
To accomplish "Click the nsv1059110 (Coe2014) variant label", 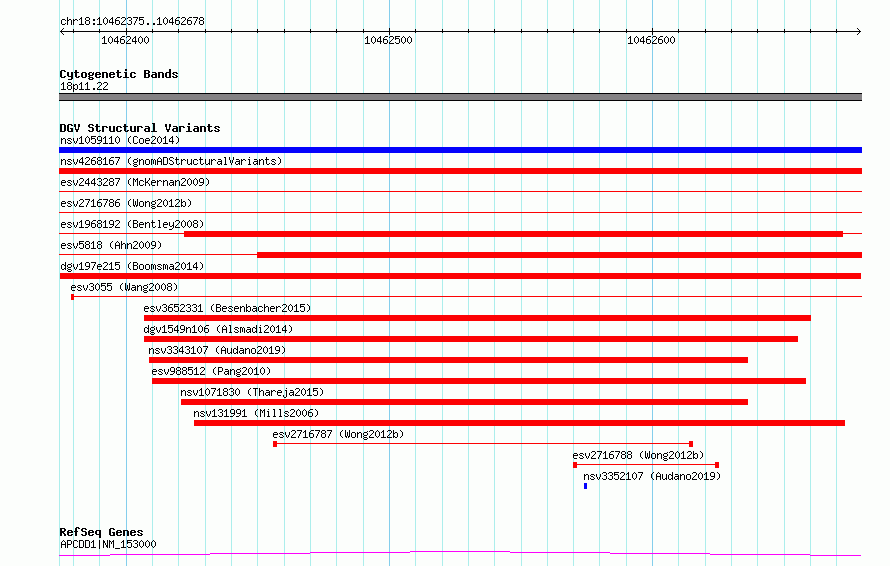I will click(120, 140).
